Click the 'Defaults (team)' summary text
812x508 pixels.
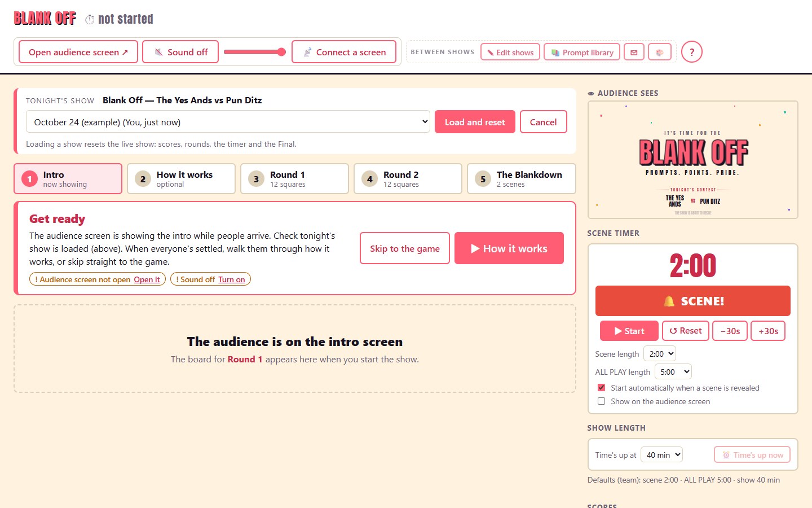[x=683, y=480]
